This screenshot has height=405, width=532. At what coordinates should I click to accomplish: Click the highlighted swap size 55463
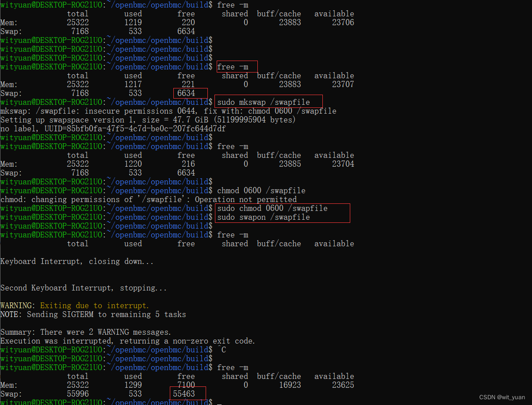point(188,393)
